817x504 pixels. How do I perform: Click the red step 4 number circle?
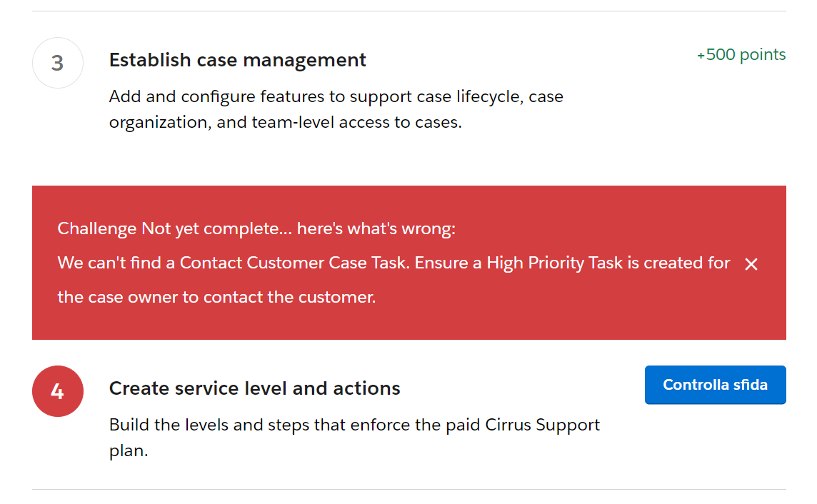[x=58, y=392]
